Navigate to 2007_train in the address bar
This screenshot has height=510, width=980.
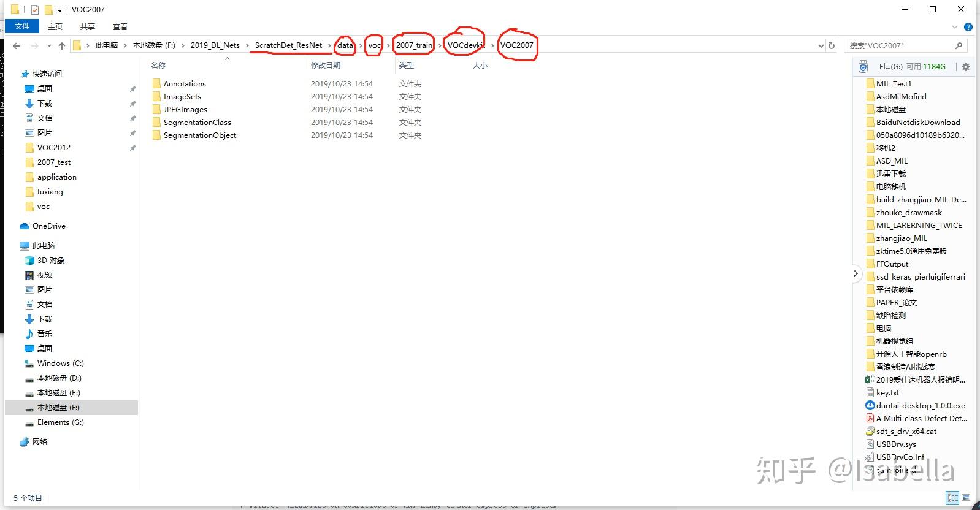[414, 45]
